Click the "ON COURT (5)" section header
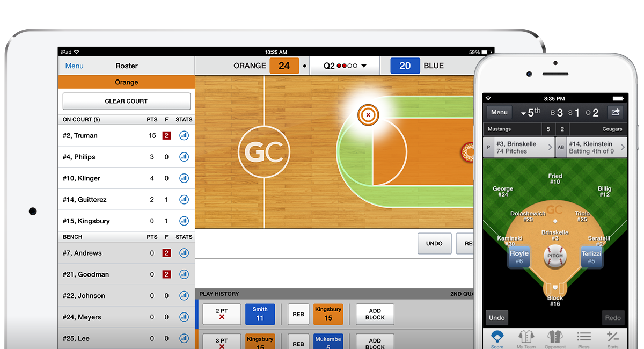The height and width of the screenshot is (349, 644). [82, 120]
